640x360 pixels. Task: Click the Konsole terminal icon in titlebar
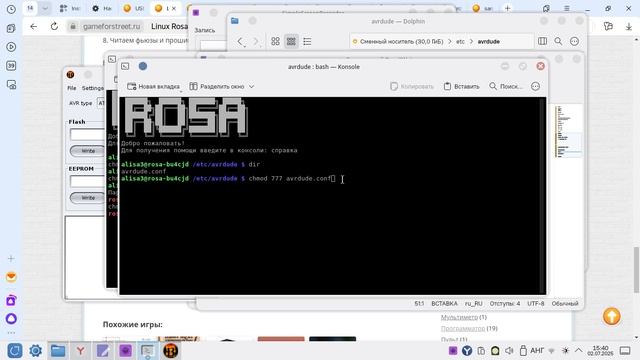pyautogui.click(x=125, y=66)
